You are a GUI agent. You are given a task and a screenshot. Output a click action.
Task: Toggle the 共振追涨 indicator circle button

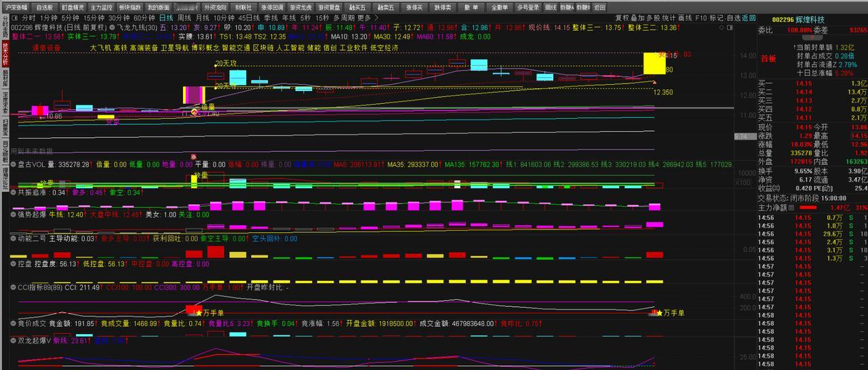[14, 192]
